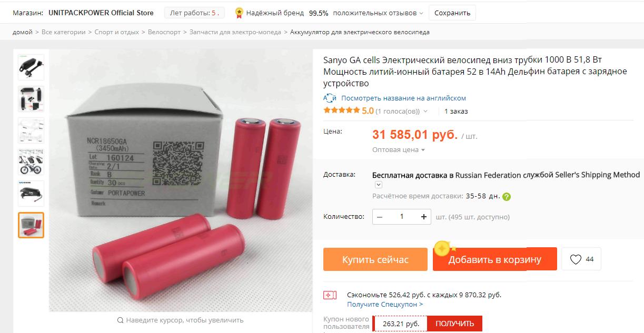
Task: Click the magnifier icon under product image
Action: [x=120, y=320]
